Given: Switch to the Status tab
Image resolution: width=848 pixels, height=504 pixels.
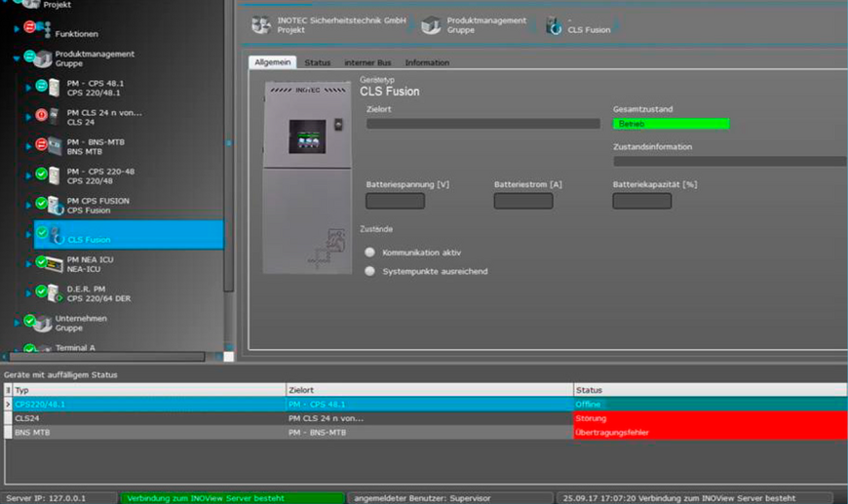Looking at the screenshot, I should [317, 62].
